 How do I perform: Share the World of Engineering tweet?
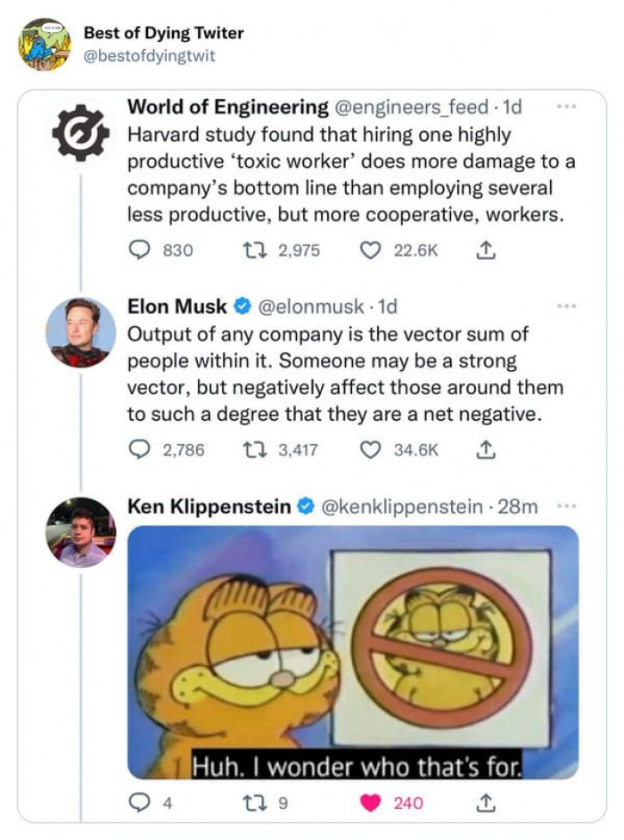pos(488,251)
